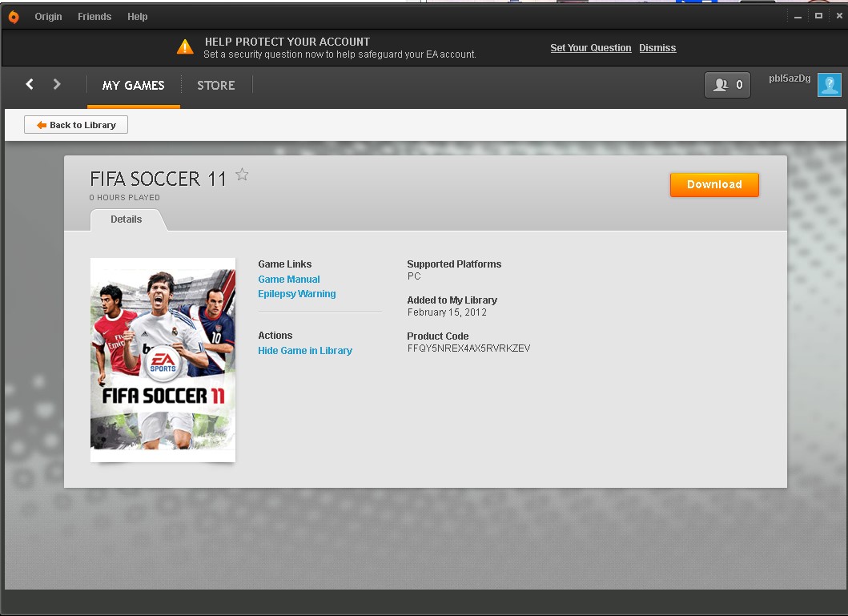Mark FIFA Soccer 11 as favorite star
This screenshot has height=616, width=848.
click(x=242, y=175)
